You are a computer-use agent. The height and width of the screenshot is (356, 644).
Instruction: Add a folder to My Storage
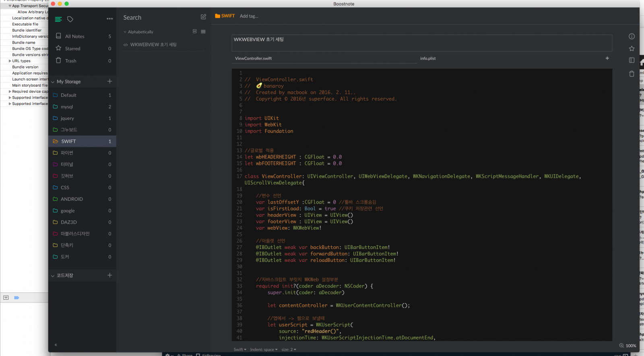click(109, 81)
